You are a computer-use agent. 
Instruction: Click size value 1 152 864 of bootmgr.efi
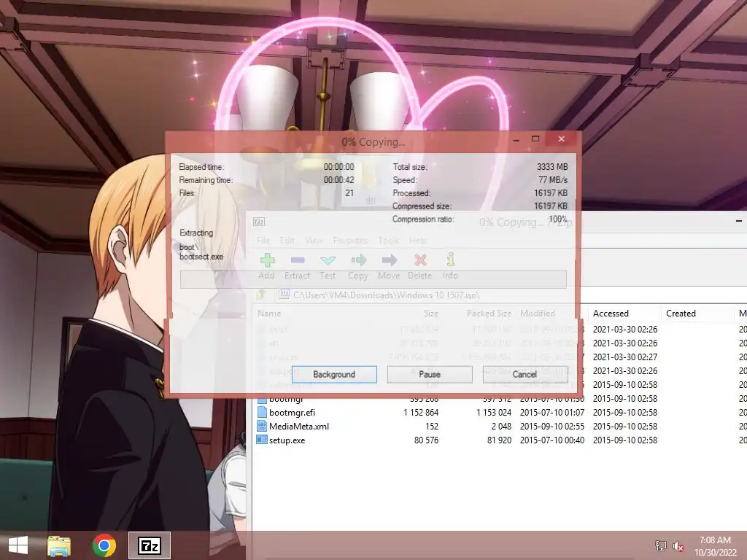point(421,413)
